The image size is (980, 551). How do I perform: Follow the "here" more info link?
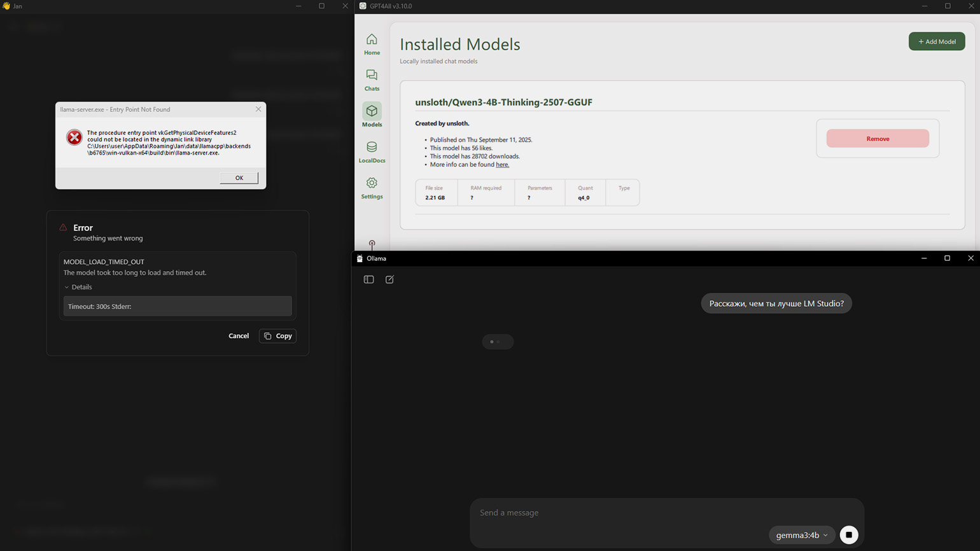(x=502, y=165)
